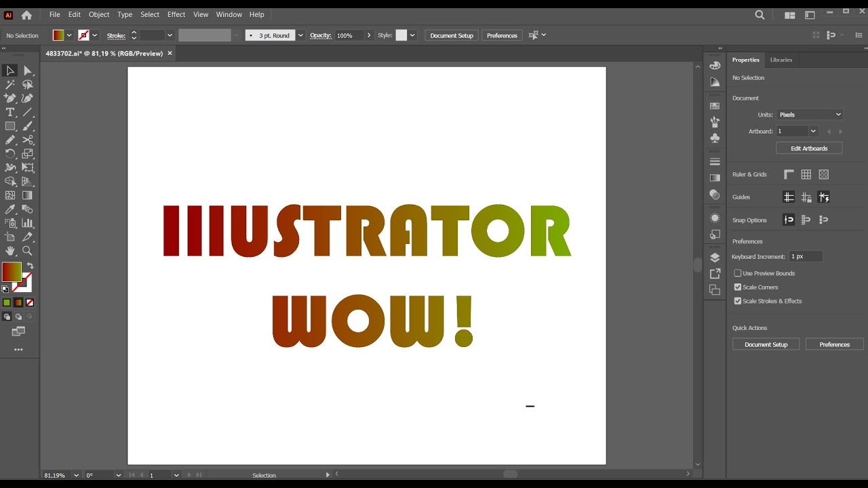Toggle rulers display button
This screenshot has width=868, height=488.
click(x=789, y=174)
